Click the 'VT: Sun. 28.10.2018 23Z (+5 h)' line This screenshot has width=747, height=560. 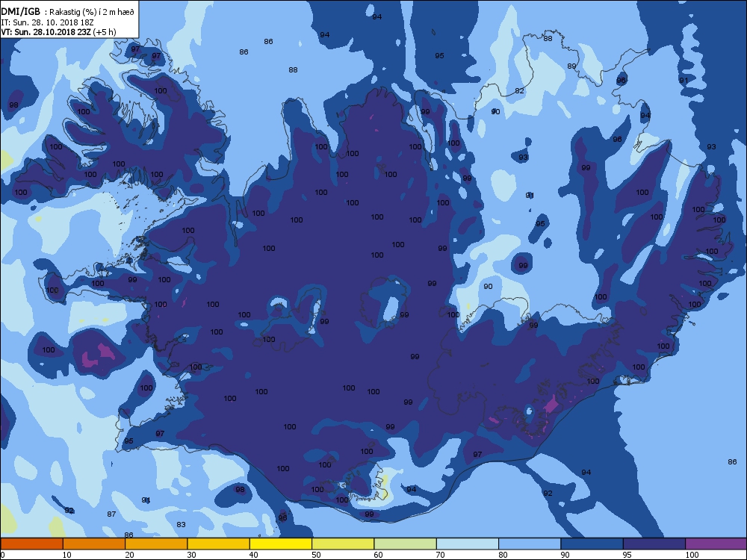(58, 32)
